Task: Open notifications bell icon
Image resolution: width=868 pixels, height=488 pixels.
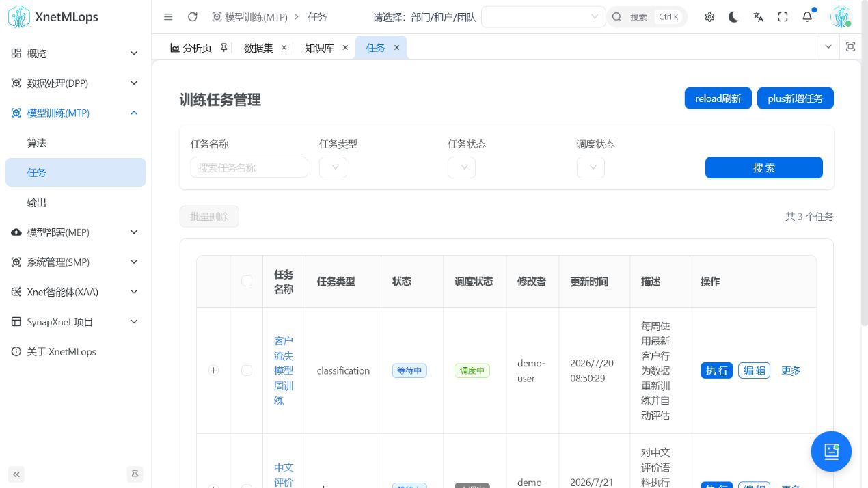Action: coord(807,17)
